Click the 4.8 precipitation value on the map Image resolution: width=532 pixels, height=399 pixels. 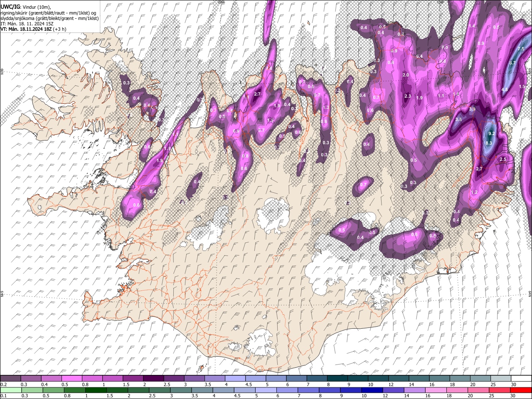[505, 89]
